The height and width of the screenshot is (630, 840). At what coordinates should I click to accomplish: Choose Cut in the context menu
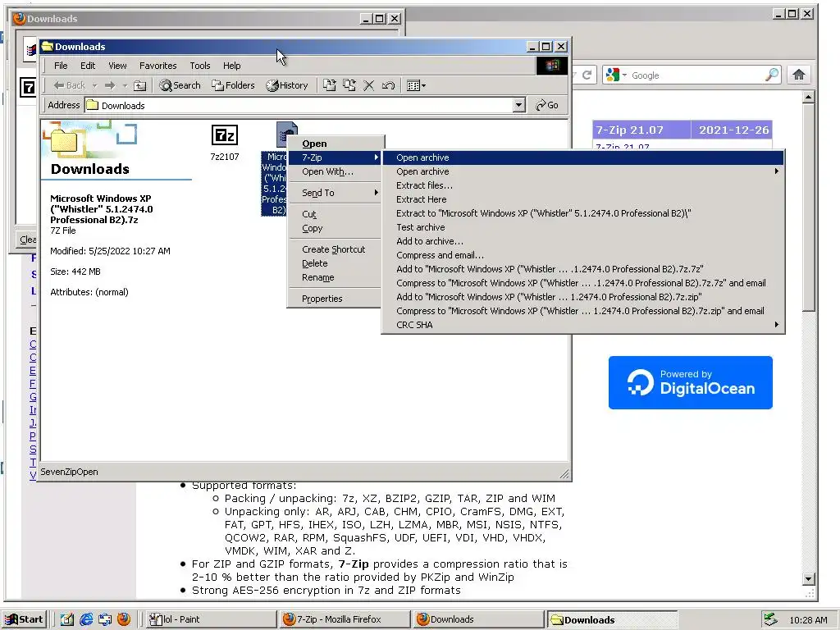(x=336, y=214)
